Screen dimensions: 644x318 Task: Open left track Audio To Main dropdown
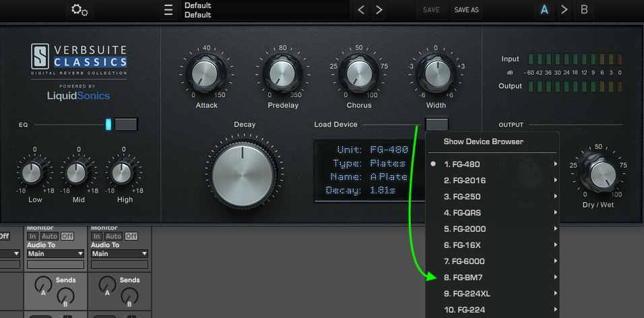coord(55,253)
